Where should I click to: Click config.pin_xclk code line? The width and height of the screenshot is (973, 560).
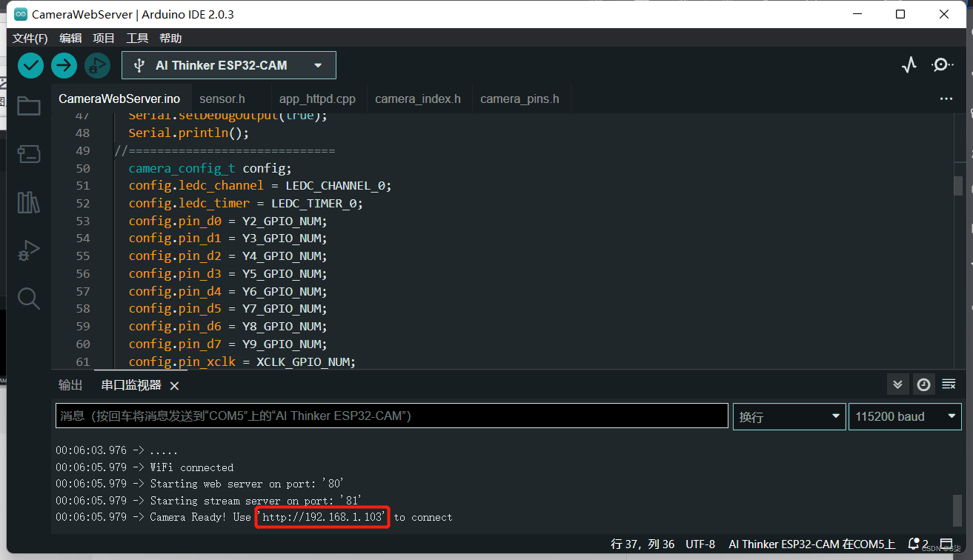click(242, 361)
